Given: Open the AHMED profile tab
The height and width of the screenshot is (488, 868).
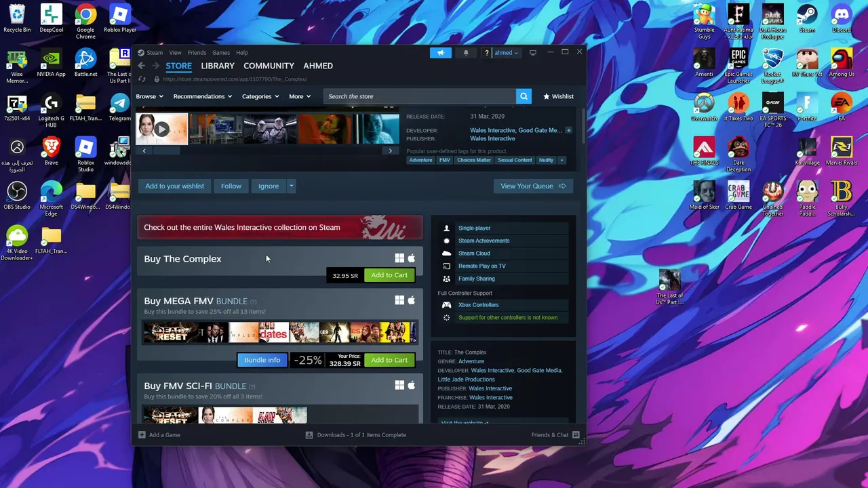Looking at the screenshot, I should pos(318,66).
